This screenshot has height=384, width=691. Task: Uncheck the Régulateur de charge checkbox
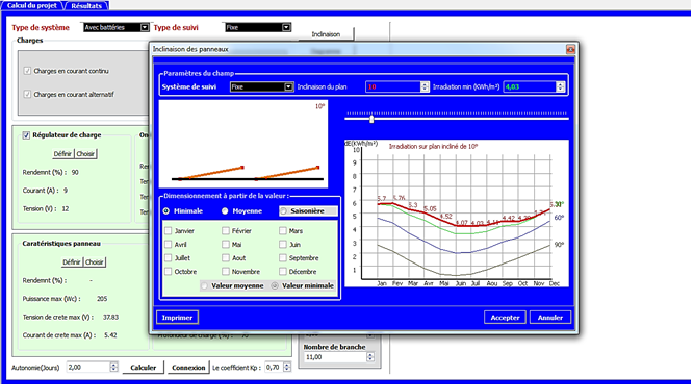point(26,135)
